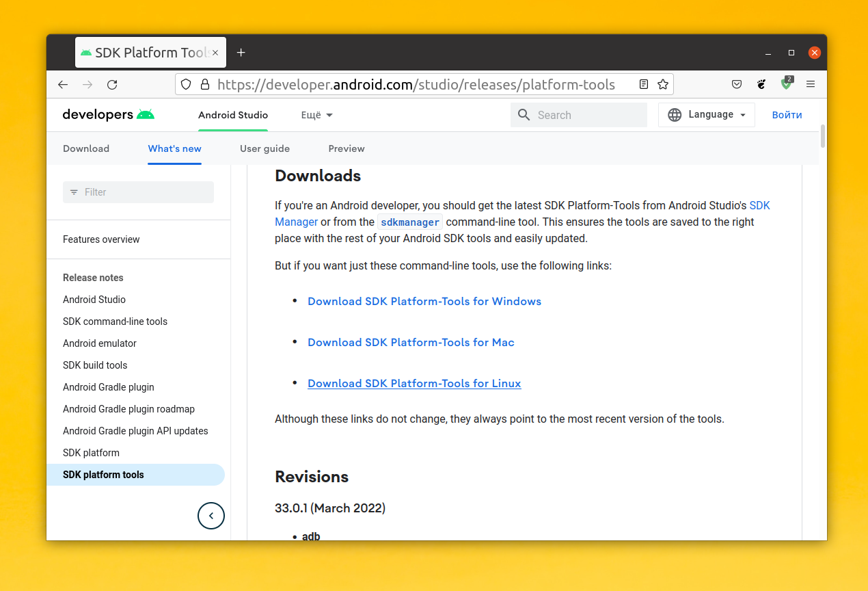Bookmark this page with the star icon
The width and height of the screenshot is (868, 591).
[662, 85]
